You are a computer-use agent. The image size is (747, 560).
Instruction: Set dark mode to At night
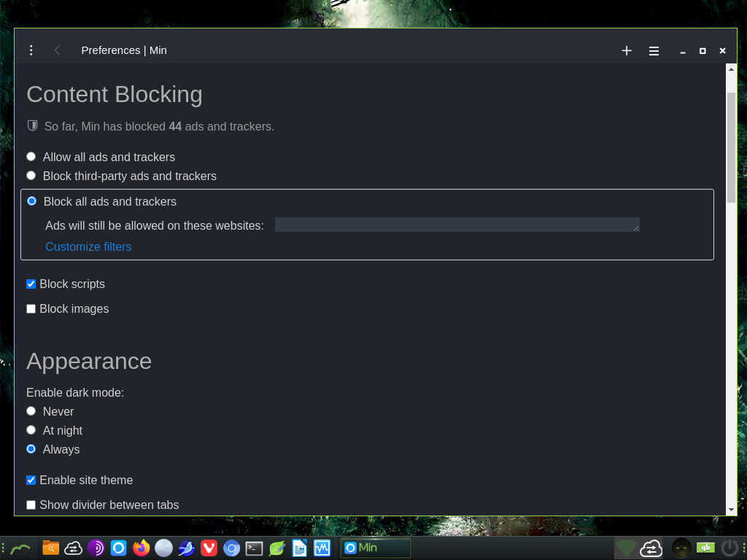coord(31,430)
